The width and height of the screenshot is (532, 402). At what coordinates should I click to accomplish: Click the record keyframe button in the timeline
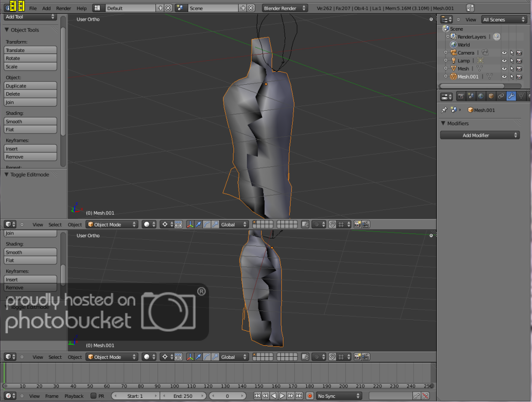(x=310, y=396)
